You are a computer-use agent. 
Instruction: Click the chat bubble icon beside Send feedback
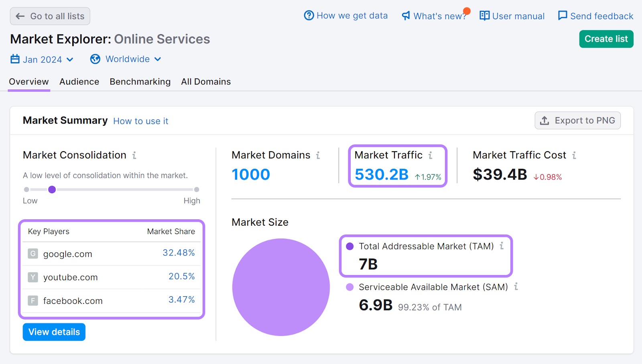tap(562, 16)
